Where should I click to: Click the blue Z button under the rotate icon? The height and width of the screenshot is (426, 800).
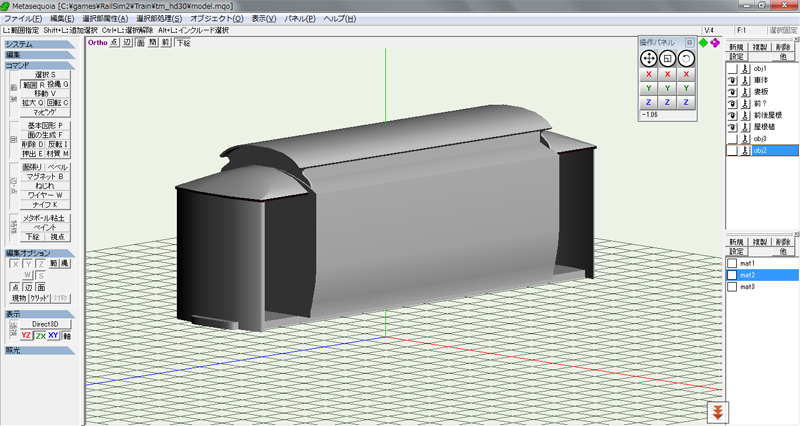[x=686, y=102]
